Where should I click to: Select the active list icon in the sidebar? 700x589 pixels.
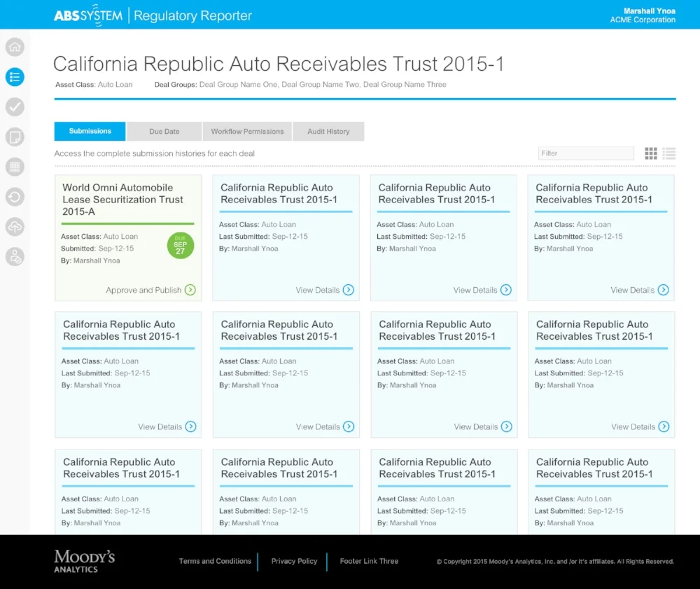[x=15, y=77]
